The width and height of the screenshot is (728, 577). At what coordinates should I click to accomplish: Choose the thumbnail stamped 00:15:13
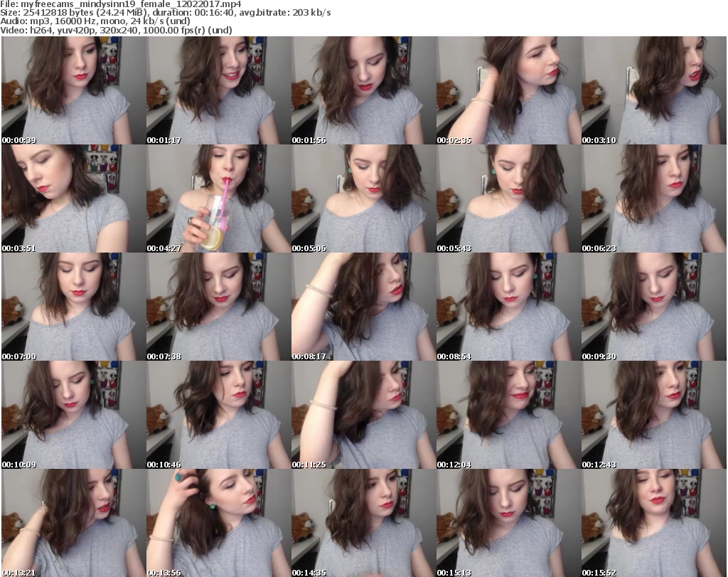[x=509, y=523]
